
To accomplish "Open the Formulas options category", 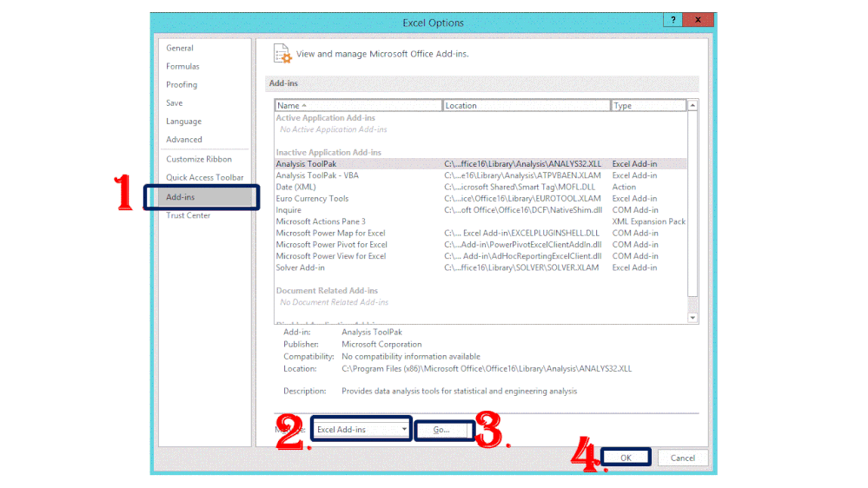I will (x=182, y=66).
